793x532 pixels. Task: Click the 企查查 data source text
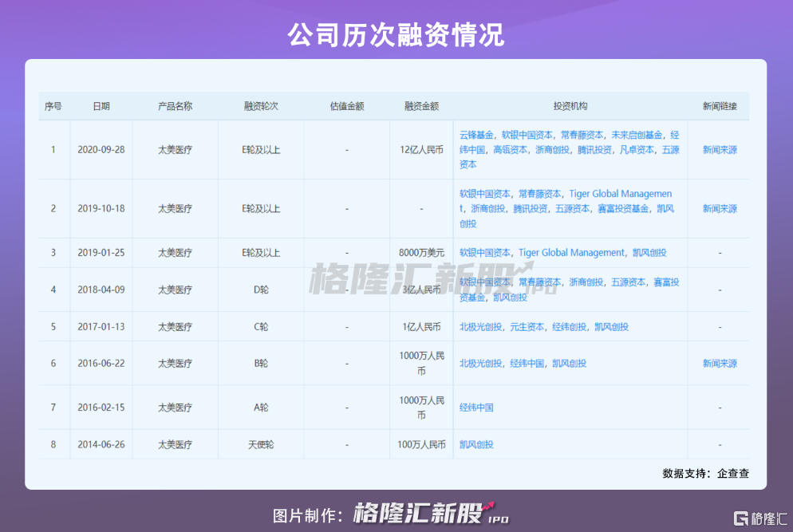[732, 473]
